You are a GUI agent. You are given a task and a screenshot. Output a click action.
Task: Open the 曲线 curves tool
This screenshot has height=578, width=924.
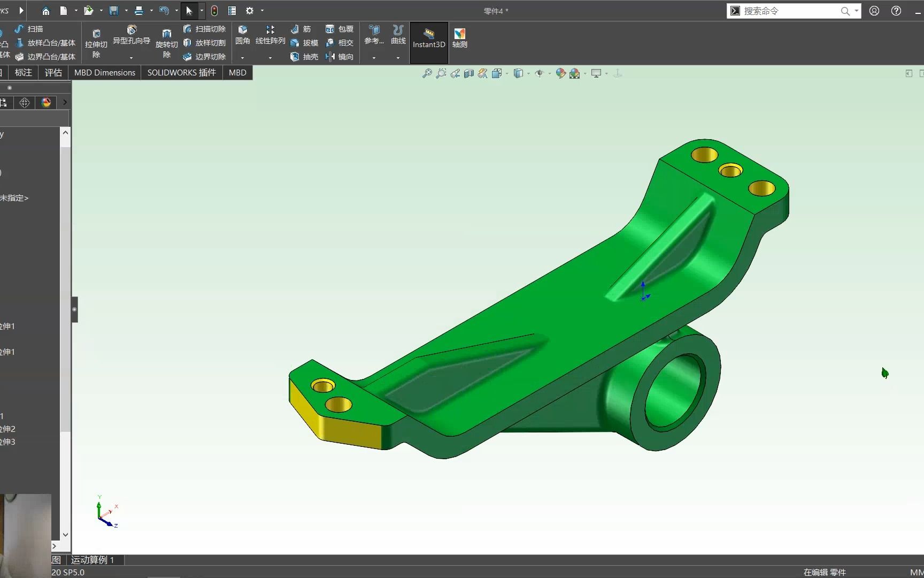[398, 35]
